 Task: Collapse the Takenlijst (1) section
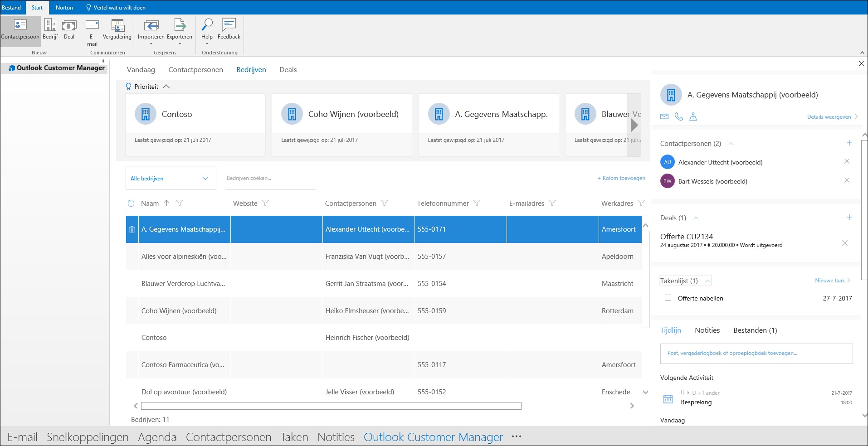(x=707, y=281)
